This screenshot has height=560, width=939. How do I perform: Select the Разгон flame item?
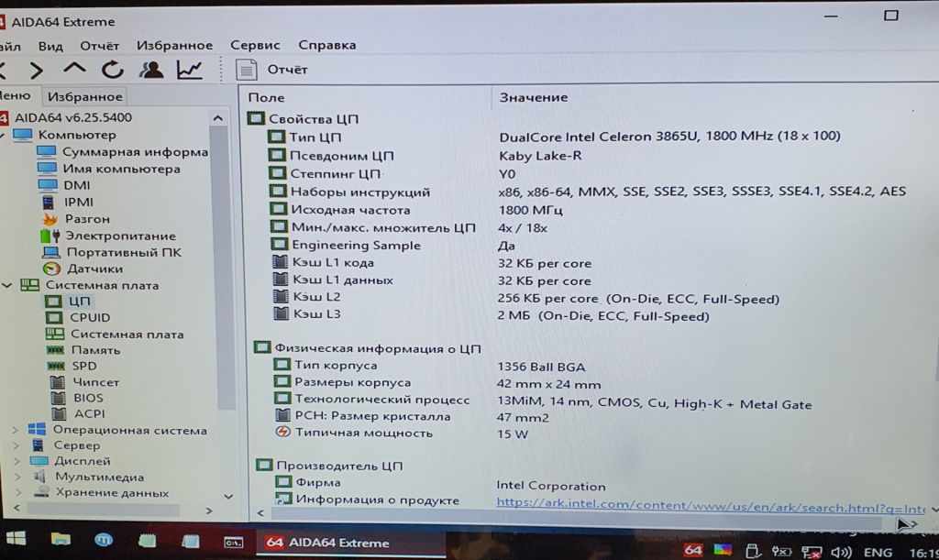[x=87, y=219]
